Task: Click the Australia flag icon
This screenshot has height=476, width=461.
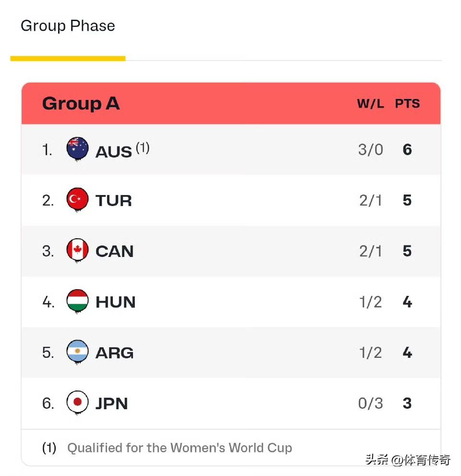Action: [x=77, y=149]
